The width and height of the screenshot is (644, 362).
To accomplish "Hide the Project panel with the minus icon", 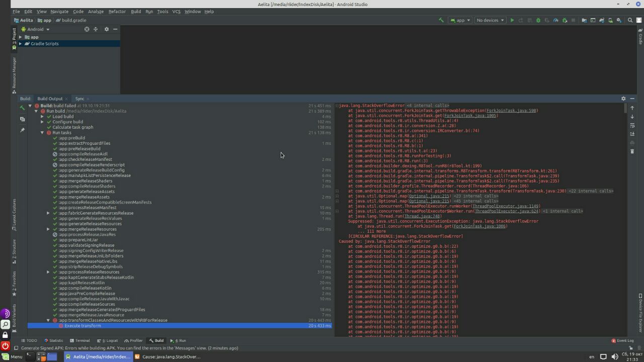I will click(115, 29).
